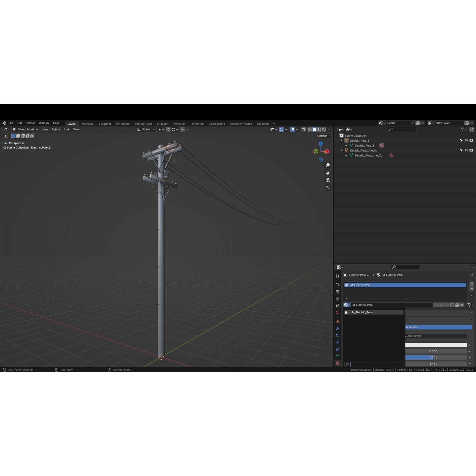Open the Add menu in viewport header
Image resolution: width=476 pixels, height=476 pixels.
pyautogui.click(x=66, y=129)
